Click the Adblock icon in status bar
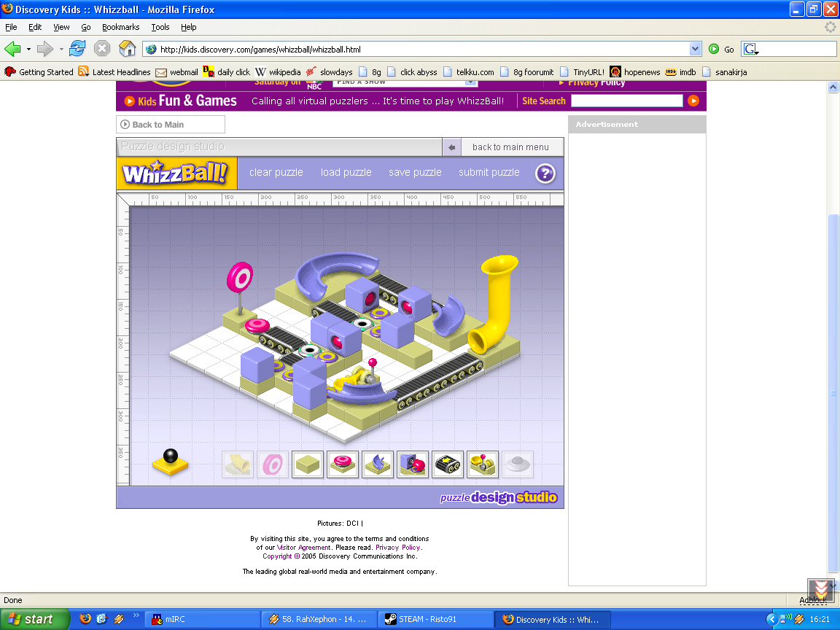This screenshot has width=840, height=630. [813, 600]
